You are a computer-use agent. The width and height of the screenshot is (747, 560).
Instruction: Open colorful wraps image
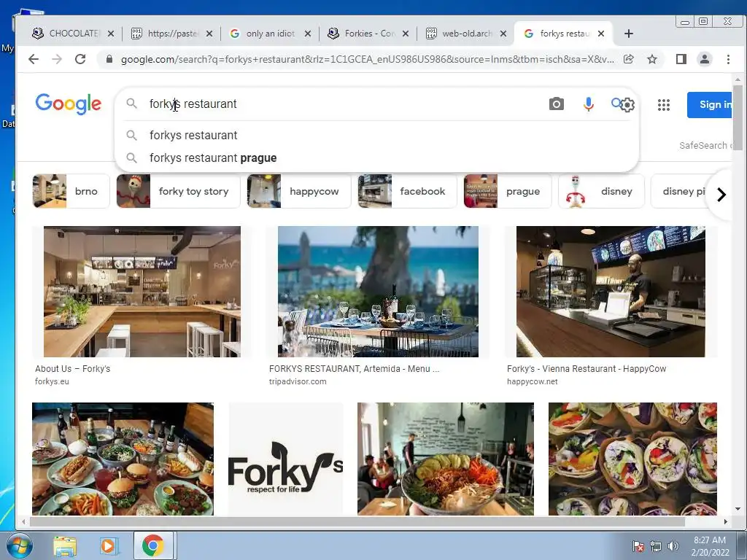click(x=632, y=459)
